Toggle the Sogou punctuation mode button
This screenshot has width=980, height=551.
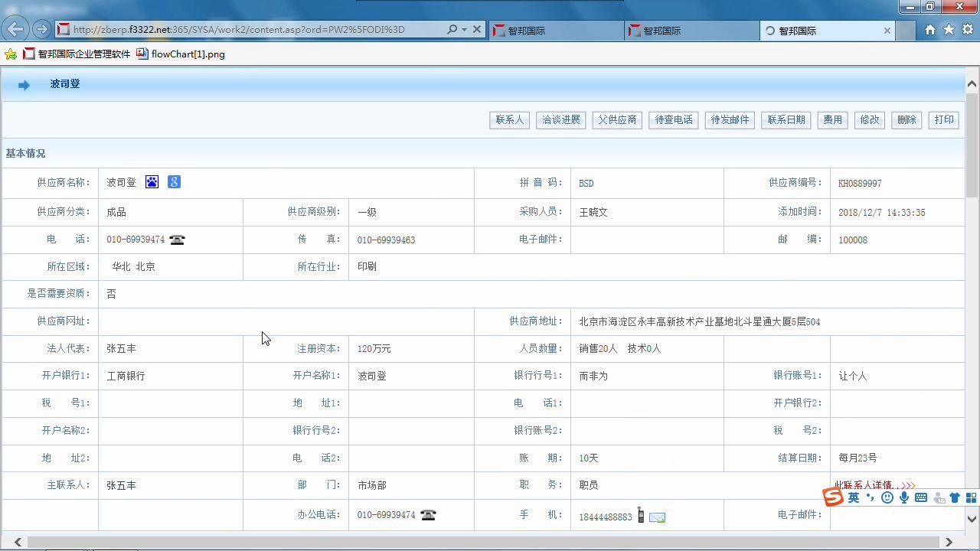[871, 497]
